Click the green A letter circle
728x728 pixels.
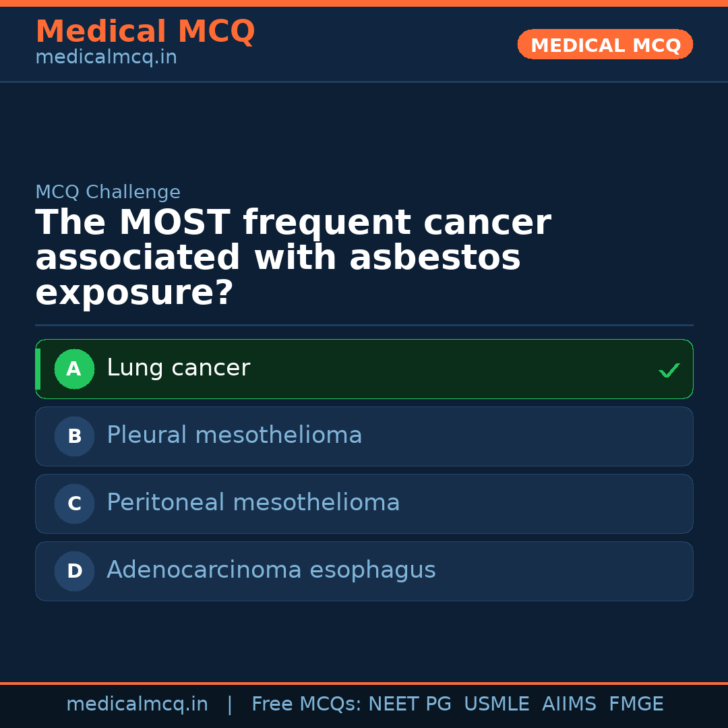click(74, 369)
